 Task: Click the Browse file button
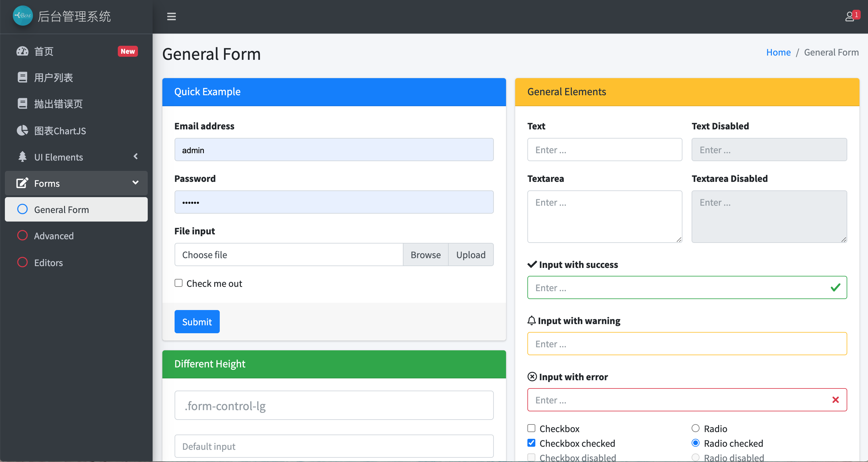425,254
